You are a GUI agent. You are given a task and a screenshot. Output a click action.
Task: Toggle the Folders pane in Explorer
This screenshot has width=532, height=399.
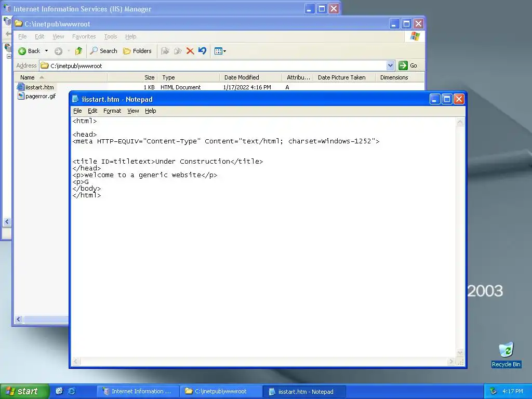tap(137, 51)
